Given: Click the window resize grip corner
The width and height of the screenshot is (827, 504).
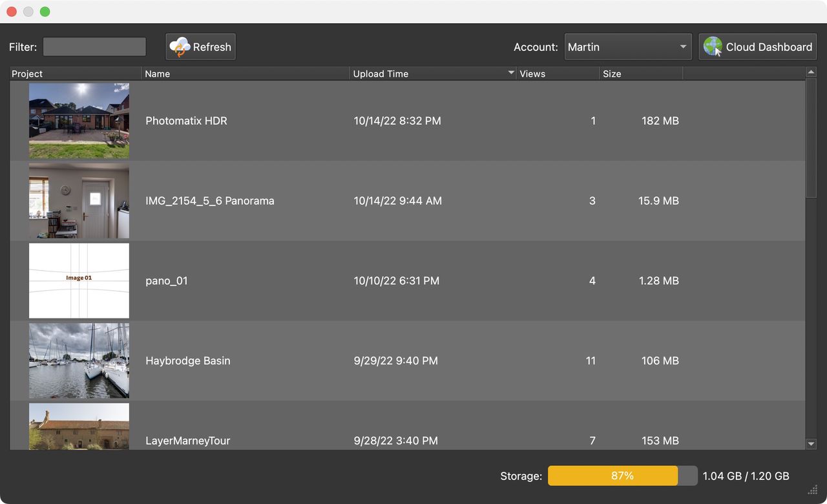Looking at the screenshot, I should [812, 490].
